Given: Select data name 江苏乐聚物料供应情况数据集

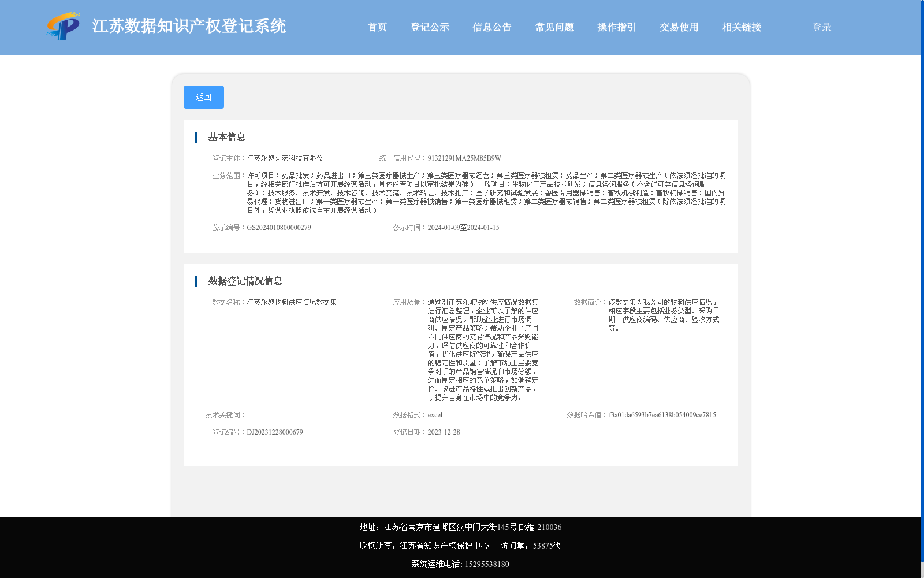Looking at the screenshot, I should click(292, 302).
